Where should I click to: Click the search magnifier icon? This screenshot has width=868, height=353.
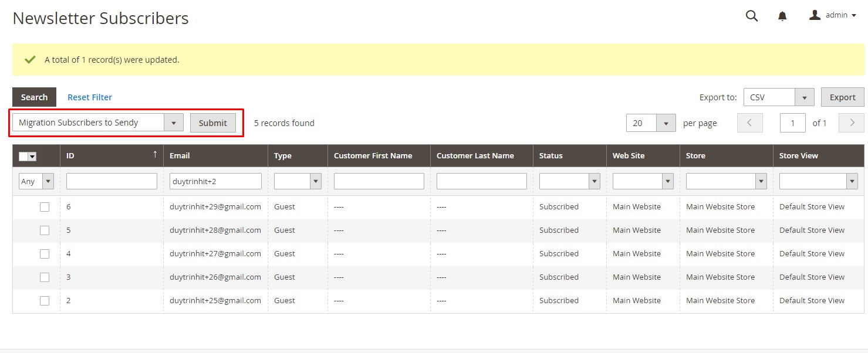pyautogui.click(x=751, y=16)
